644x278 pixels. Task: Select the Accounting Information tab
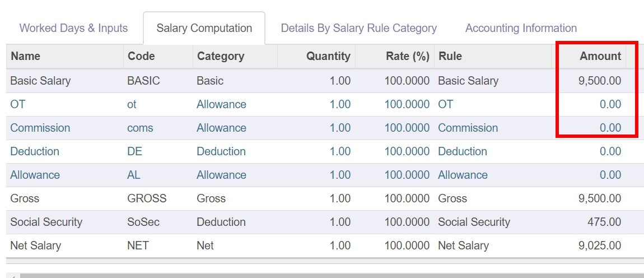[521, 28]
